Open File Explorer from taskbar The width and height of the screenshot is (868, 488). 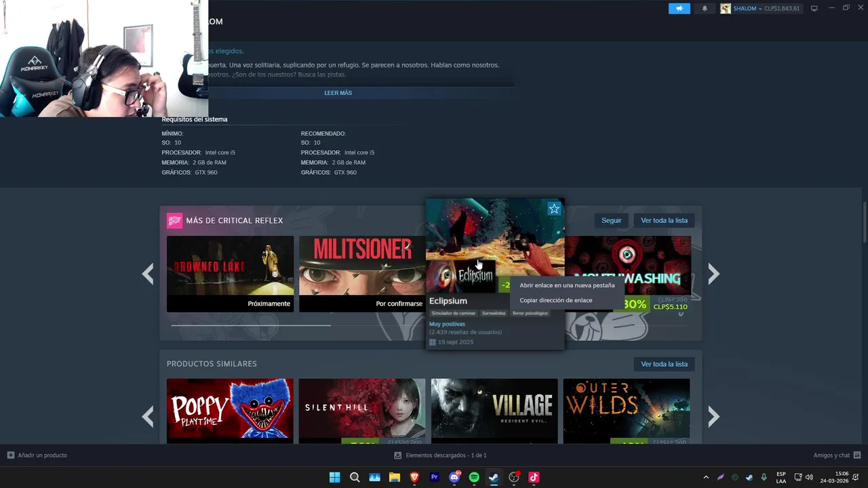[395, 477]
